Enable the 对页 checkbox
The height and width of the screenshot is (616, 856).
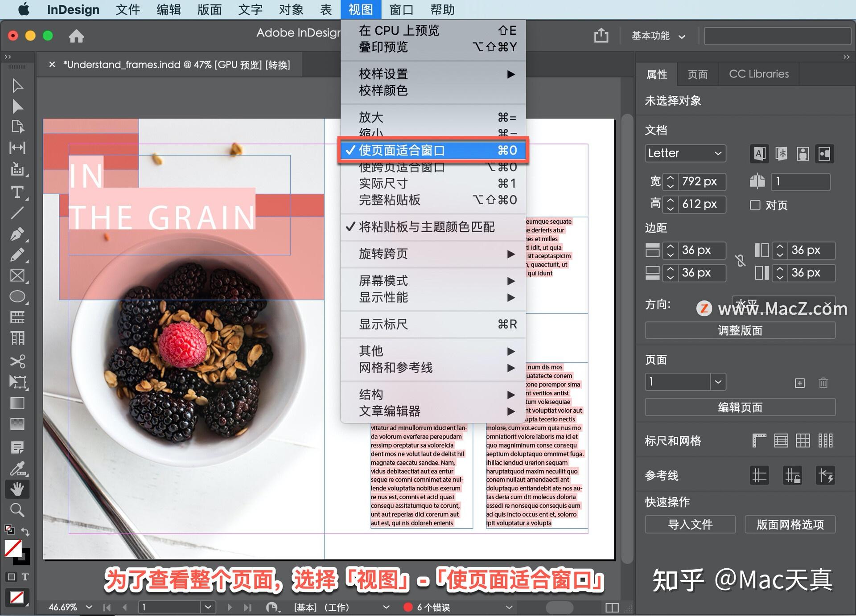(x=755, y=205)
